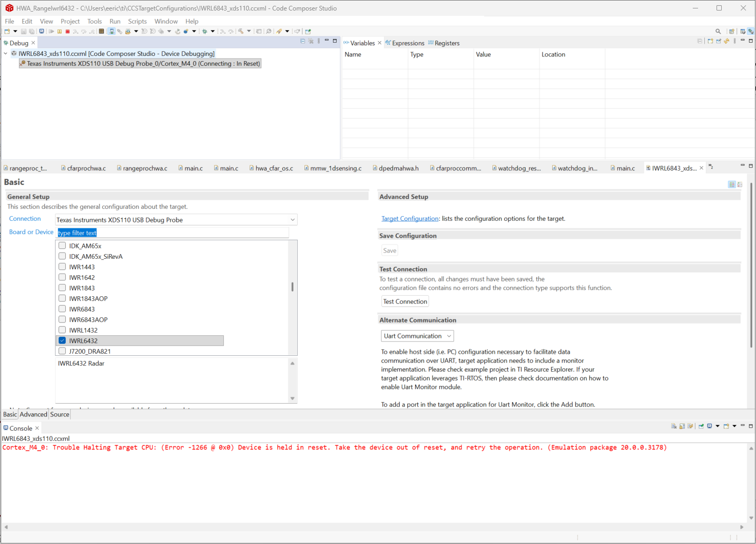Open the Variables view three-dot menu

tap(735, 41)
